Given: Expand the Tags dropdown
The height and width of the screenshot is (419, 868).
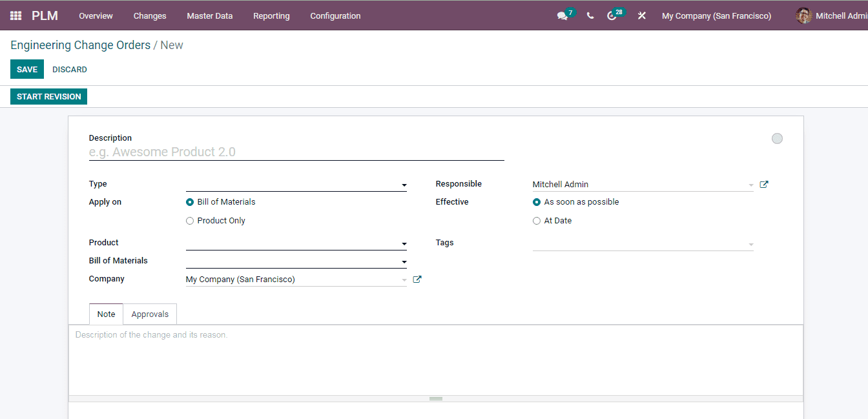Looking at the screenshot, I should point(750,243).
